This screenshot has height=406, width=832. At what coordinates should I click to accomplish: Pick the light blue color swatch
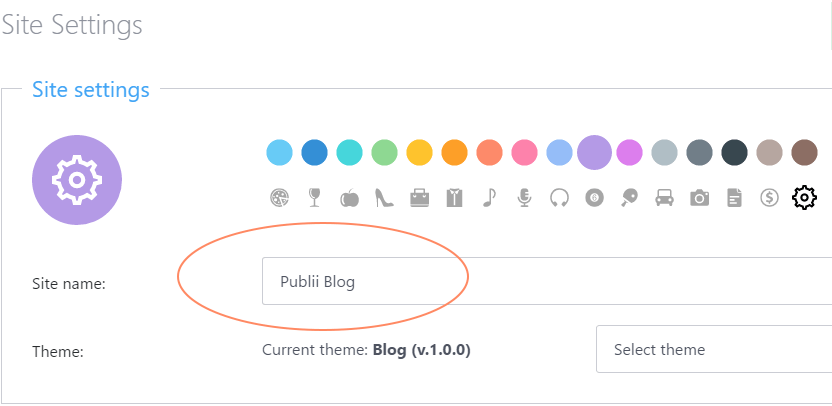tap(279, 152)
